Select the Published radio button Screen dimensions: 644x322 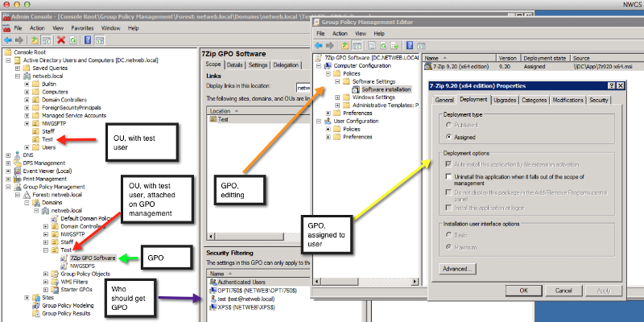click(x=449, y=125)
